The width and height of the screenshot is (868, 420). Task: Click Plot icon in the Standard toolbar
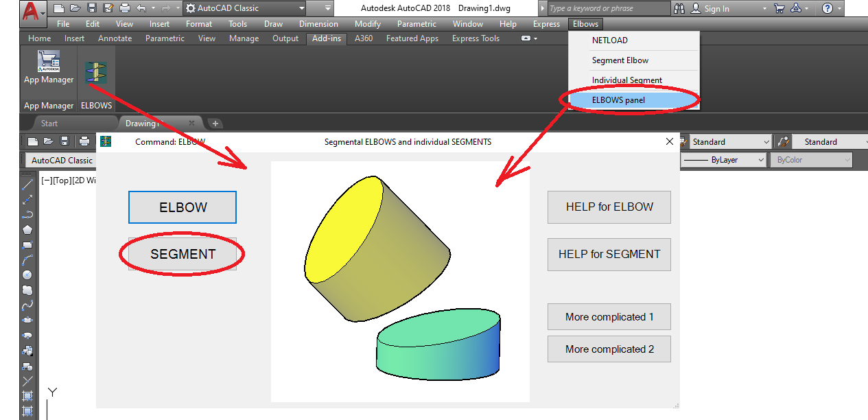[x=84, y=141]
